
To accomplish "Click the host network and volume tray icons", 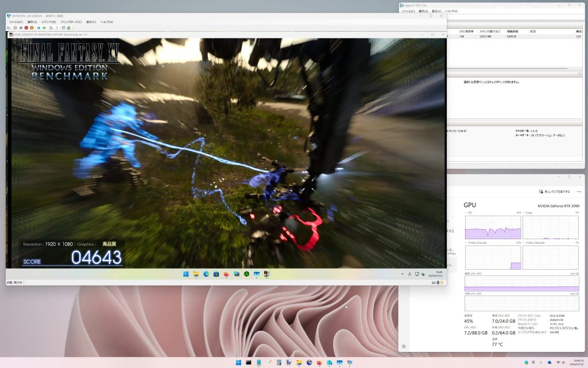I will pyautogui.click(x=560, y=362).
